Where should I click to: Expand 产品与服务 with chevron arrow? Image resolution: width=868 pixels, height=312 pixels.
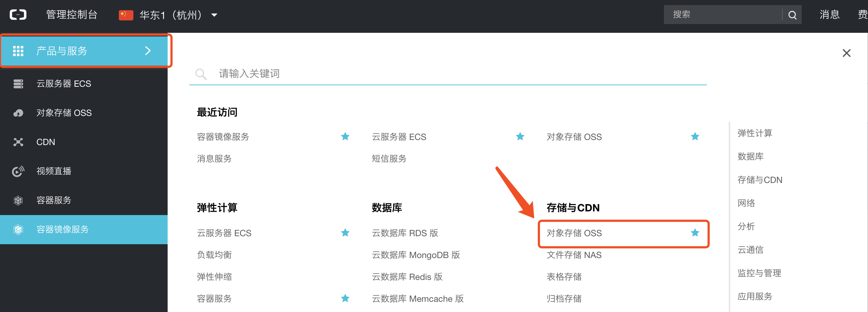[x=148, y=51]
